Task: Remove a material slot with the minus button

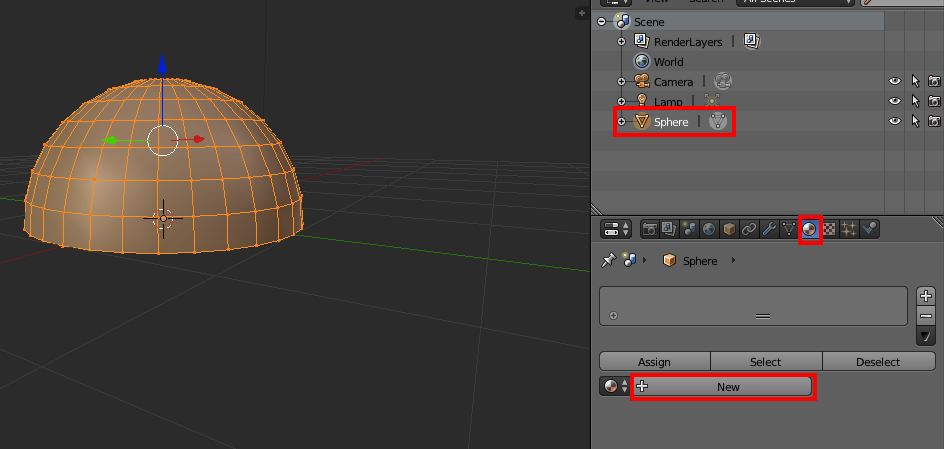Action: (x=925, y=316)
